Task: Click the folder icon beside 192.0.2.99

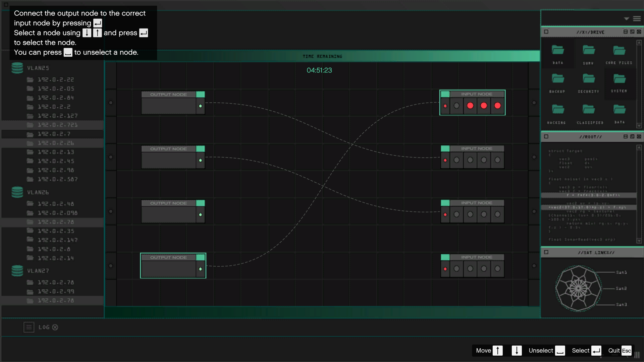Action: [30, 292]
